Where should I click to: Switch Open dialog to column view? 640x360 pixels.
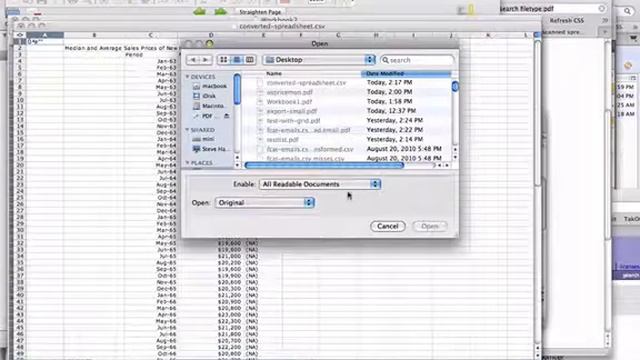click(x=249, y=60)
